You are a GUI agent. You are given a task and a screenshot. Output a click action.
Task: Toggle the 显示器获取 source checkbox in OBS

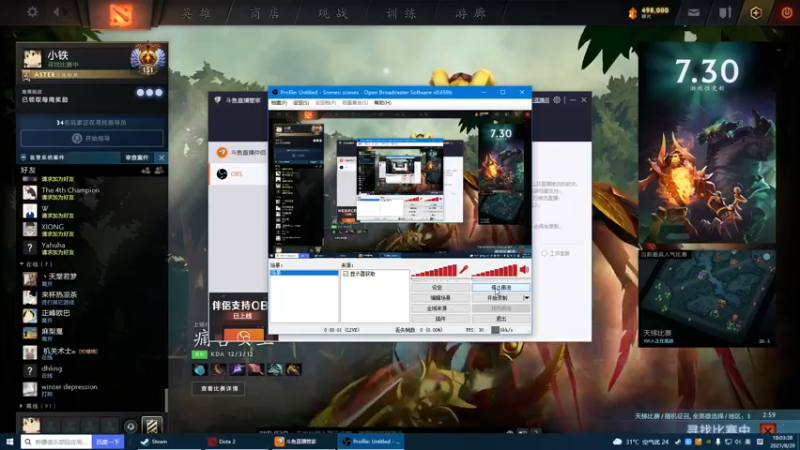coord(346,274)
